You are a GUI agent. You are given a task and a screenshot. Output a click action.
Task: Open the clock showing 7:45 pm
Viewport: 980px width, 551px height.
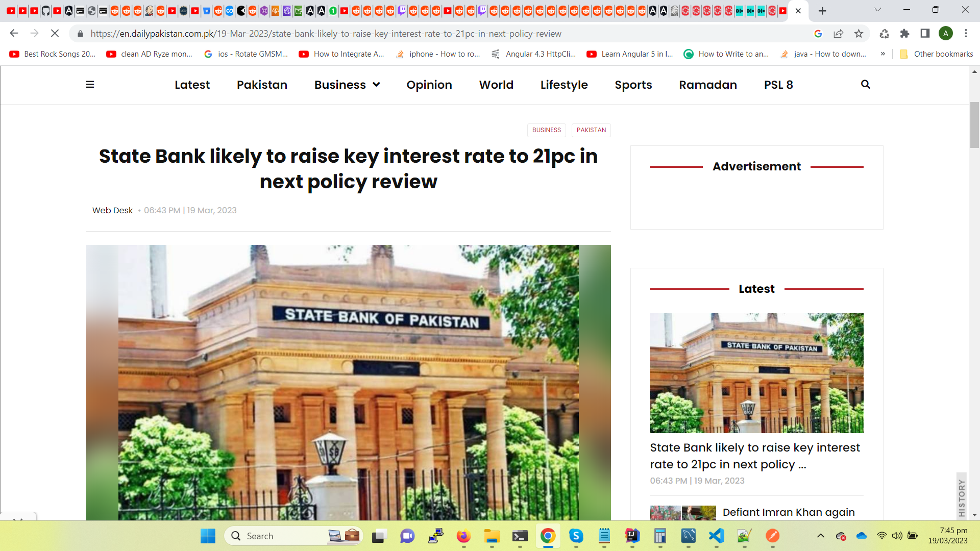coord(948,536)
